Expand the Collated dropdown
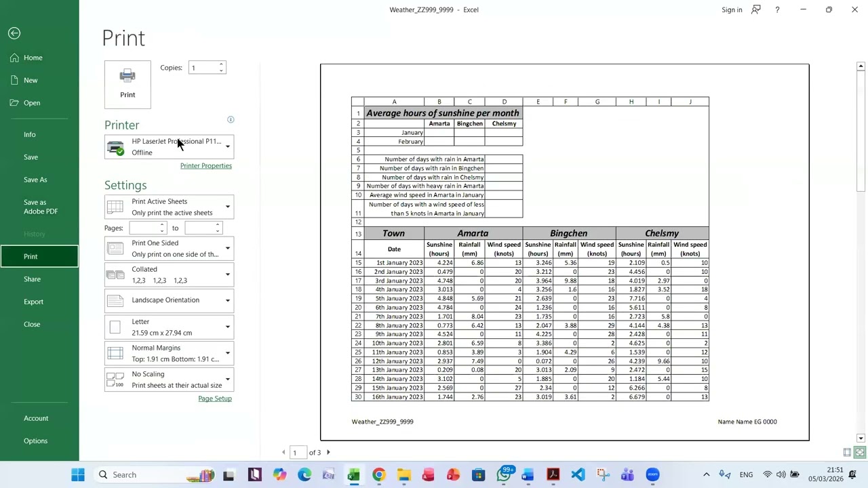Screen dimensions: 868x488 169,274
